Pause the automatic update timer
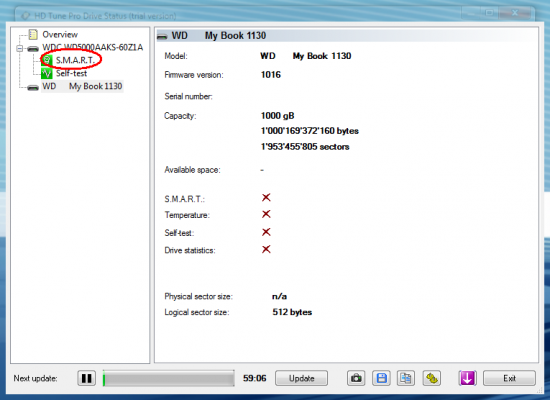This screenshot has height=400, width=550. tap(86, 378)
